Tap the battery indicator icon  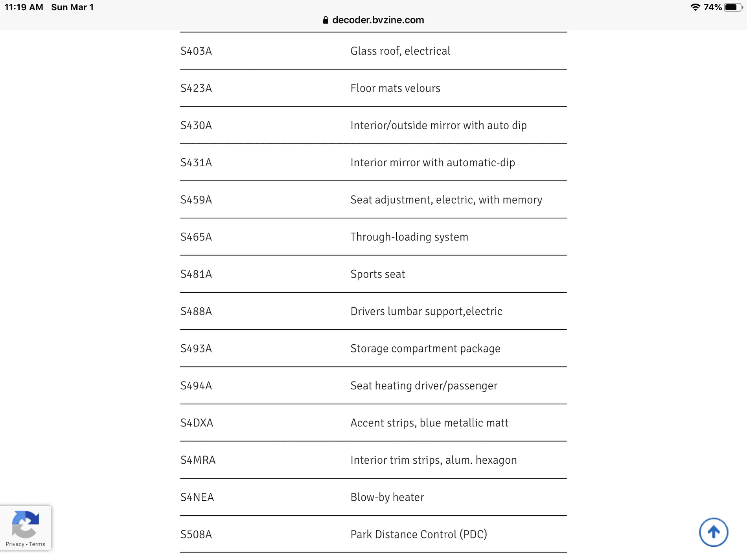tap(733, 7)
